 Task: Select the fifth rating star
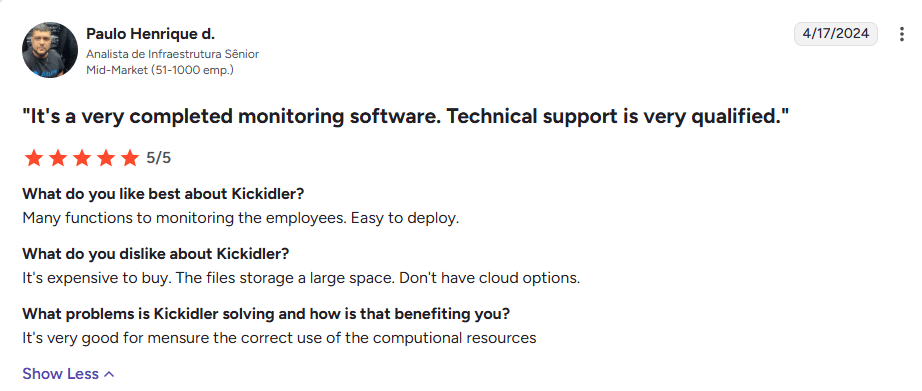(x=129, y=158)
